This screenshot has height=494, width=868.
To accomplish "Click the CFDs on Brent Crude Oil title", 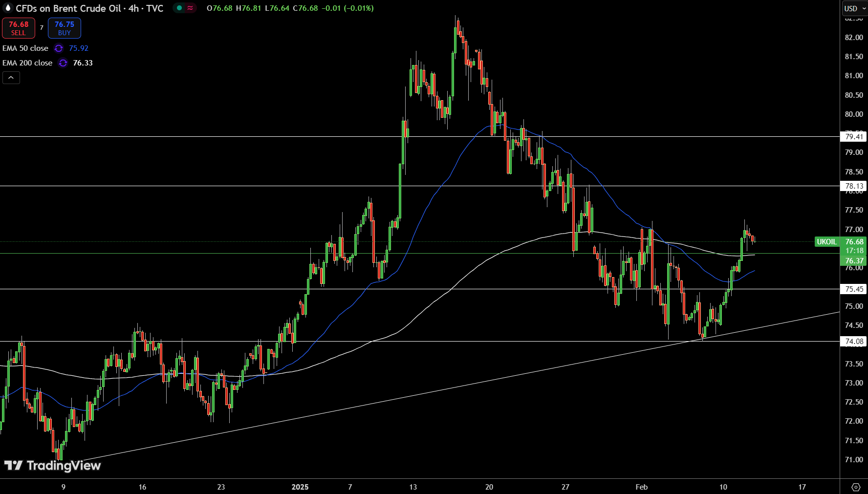I will [68, 8].
